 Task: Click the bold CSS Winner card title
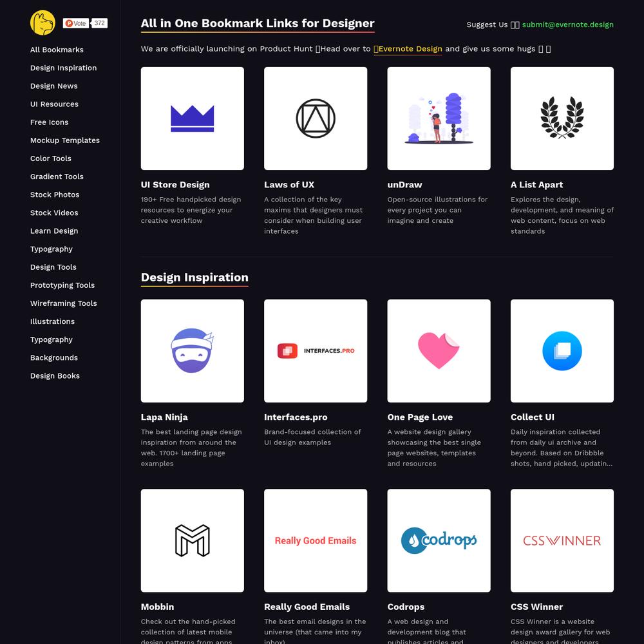tap(537, 607)
